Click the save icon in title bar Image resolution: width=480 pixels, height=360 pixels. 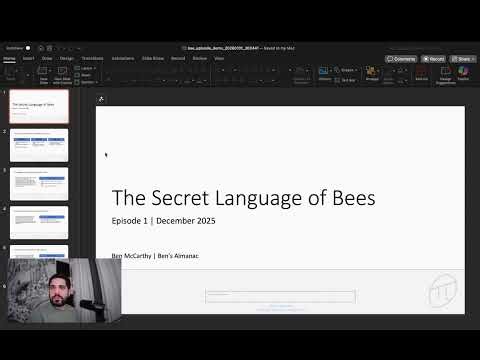[50, 48]
